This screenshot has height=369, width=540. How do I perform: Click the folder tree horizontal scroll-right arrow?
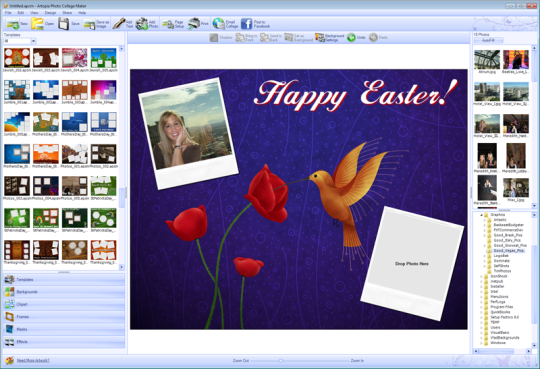tap(529, 351)
